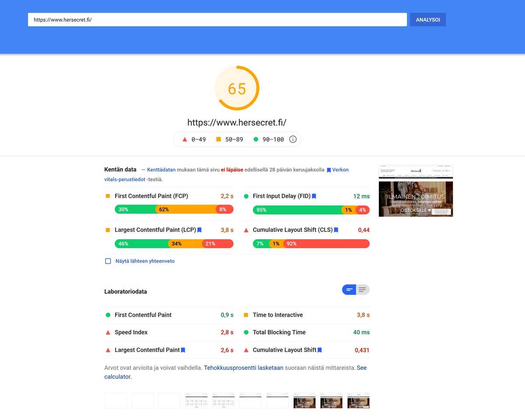The width and height of the screenshot is (525, 420).
Task: Switch to the list view icon in Laboratoriodata toggle
Action: [x=362, y=289]
